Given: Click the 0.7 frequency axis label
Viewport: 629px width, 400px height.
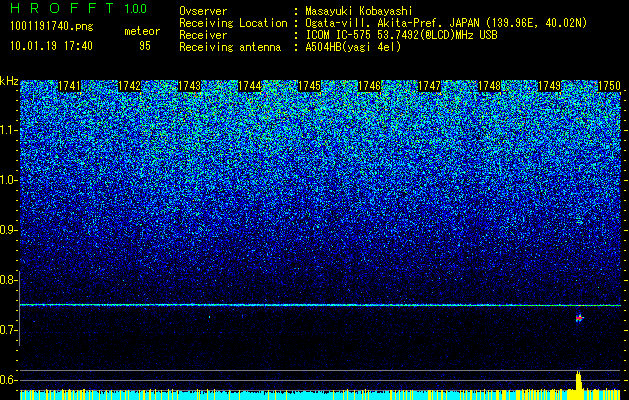Looking at the screenshot, I should coord(8,330).
